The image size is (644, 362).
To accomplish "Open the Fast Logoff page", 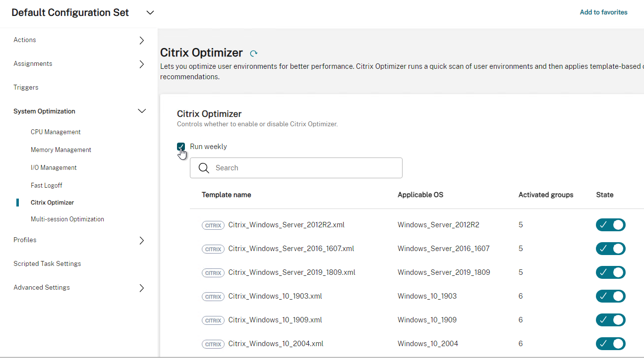I will point(47,186).
